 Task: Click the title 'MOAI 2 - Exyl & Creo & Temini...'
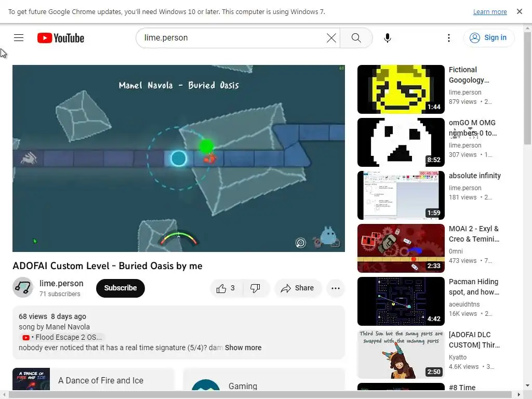[474, 234]
